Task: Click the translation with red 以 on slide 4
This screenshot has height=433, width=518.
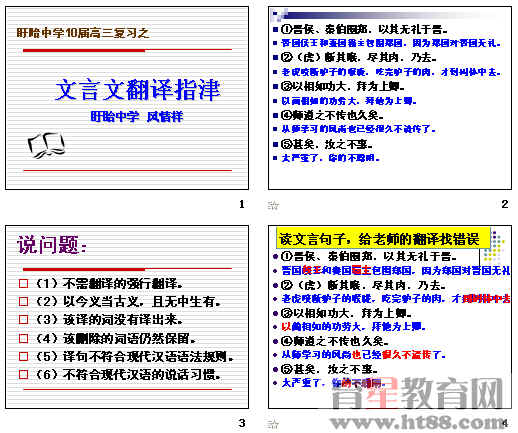Action: click(353, 327)
